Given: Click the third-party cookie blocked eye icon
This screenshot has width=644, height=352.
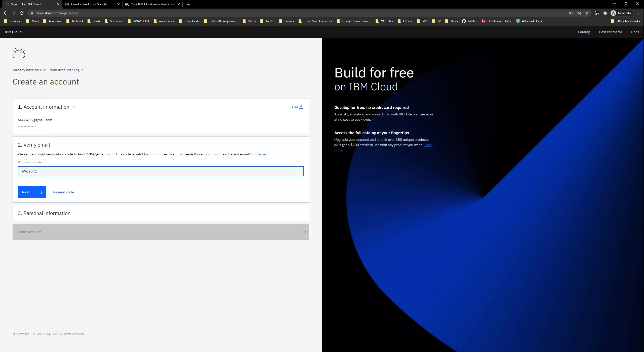Looking at the screenshot, I should 579,13.
